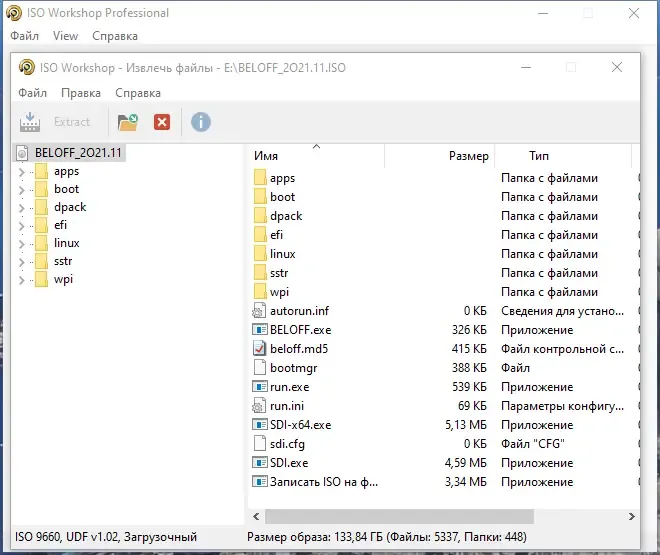
Task: Click the wpi folder icon in file list
Action: coord(260,292)
